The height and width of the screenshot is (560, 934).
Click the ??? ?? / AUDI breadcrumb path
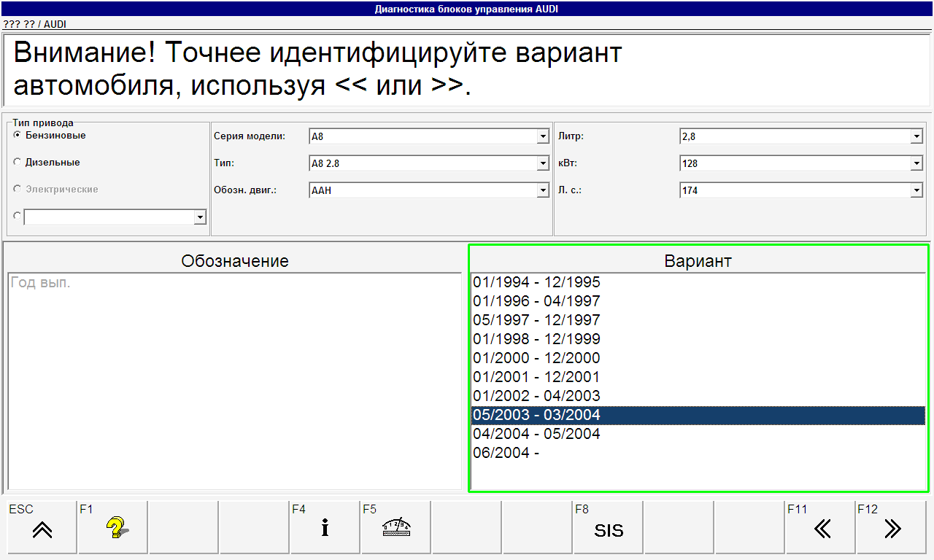[x=35, y=24]
